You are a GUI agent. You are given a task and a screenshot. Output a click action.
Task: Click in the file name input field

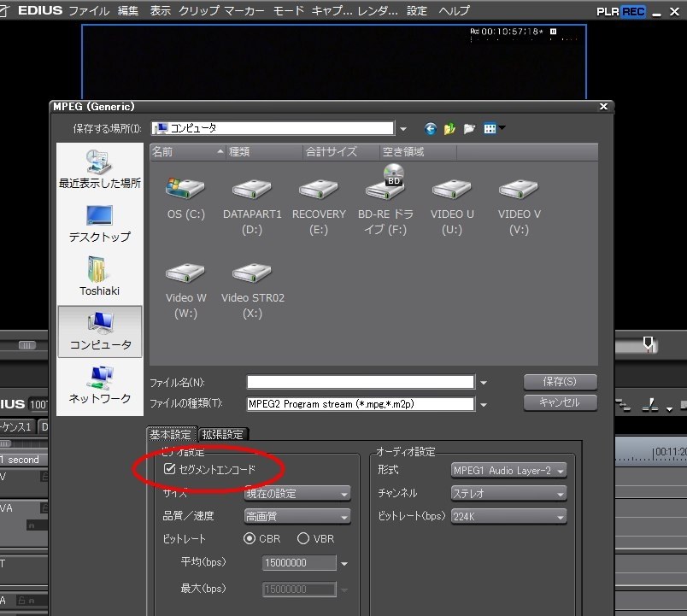(361, 382)
